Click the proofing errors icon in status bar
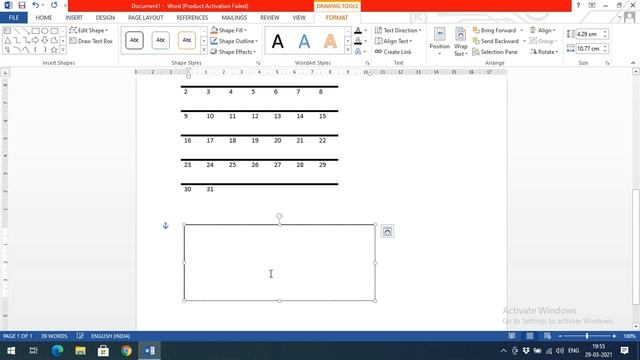 click(80, 336)
